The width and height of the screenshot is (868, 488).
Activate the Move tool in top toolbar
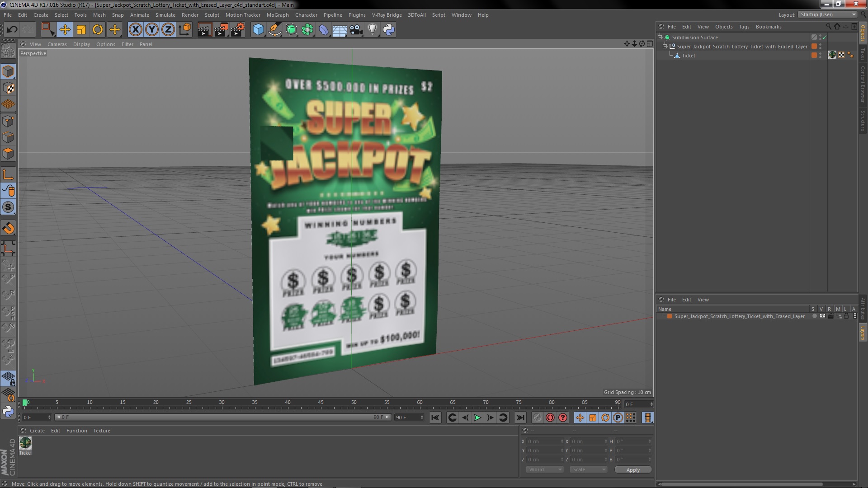coord(65,30)
